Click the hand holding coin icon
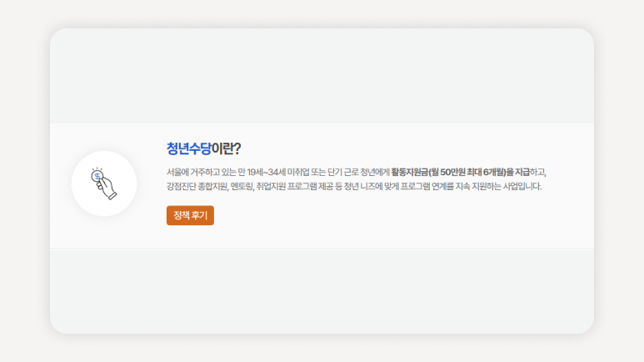The height and width of the screenshot is (362, 644). pos(104,184)
